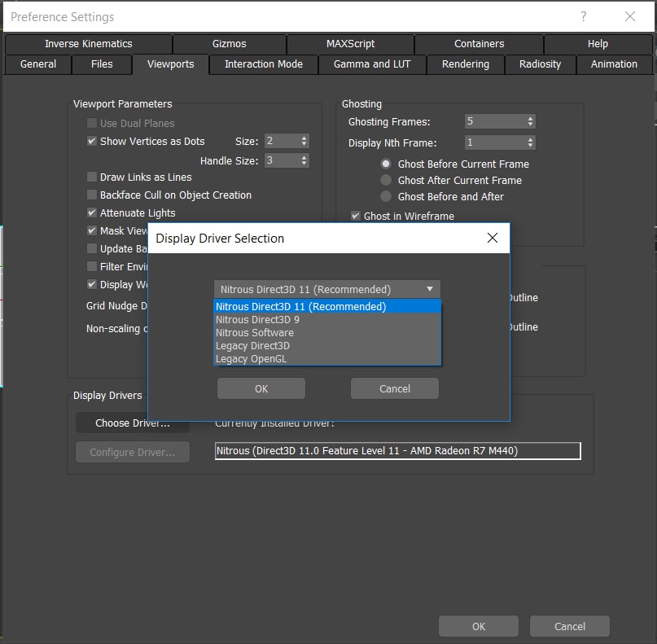Go to the Containers tab
Image resolution: width=657 pixels, height=644 pixels.
tap(479, 44)
